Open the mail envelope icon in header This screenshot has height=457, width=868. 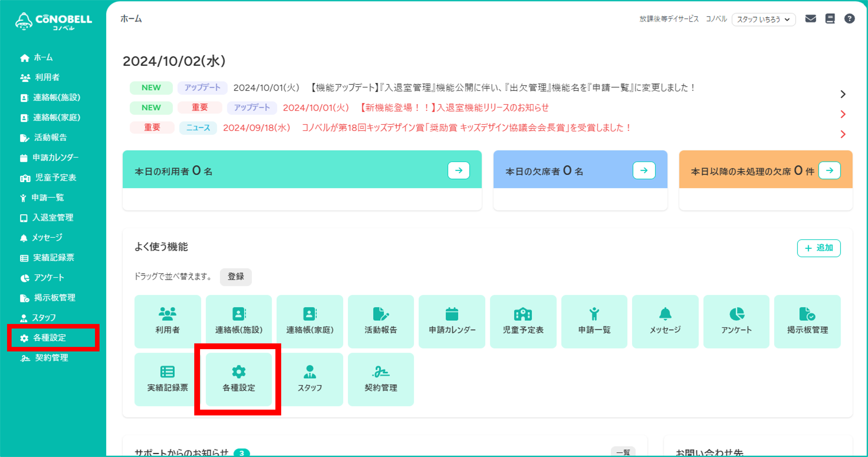pyautogui.click(x=810, y=19)
